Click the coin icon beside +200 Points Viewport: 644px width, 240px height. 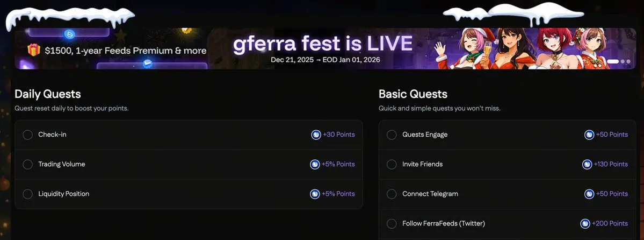tap(585, 223)
